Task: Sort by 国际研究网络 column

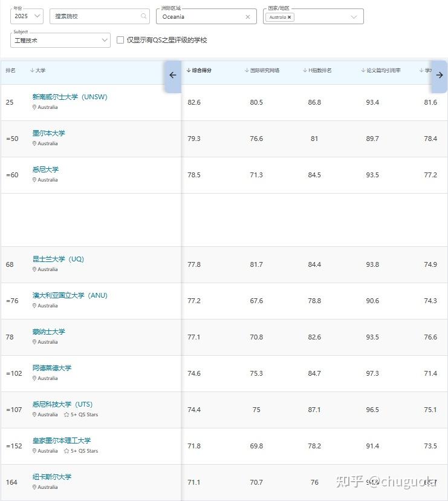Action: pos(264,71)
